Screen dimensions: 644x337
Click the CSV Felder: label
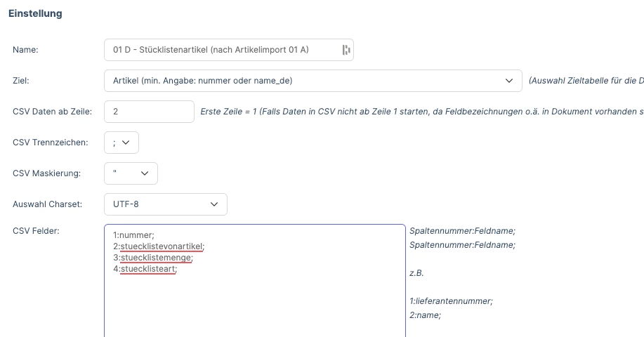click(36, 231)
